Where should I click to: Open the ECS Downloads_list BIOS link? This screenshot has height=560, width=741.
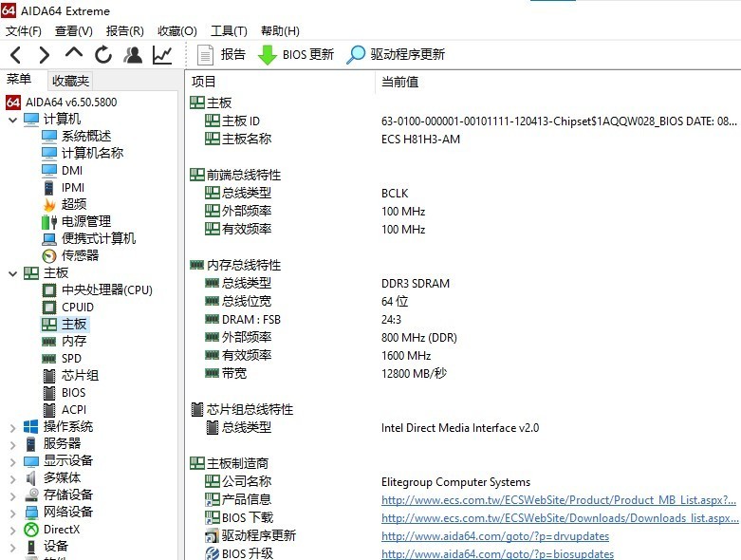(560, 518)
